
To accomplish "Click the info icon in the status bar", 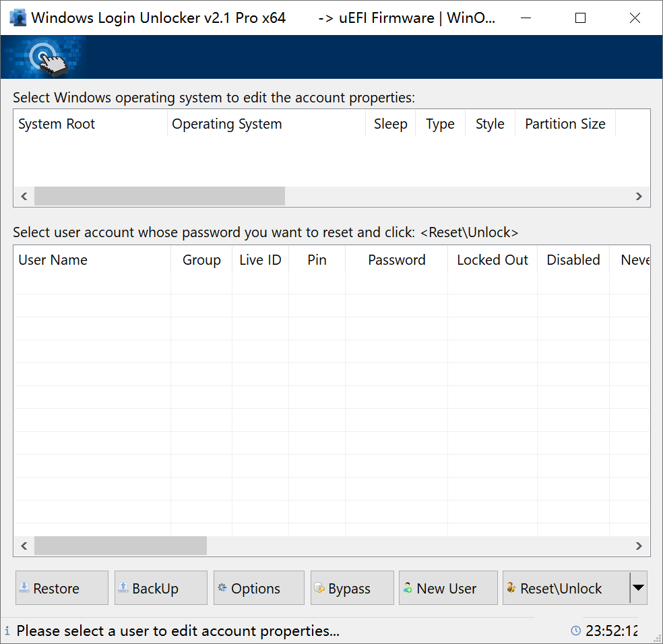I will [x=7, y=631].
